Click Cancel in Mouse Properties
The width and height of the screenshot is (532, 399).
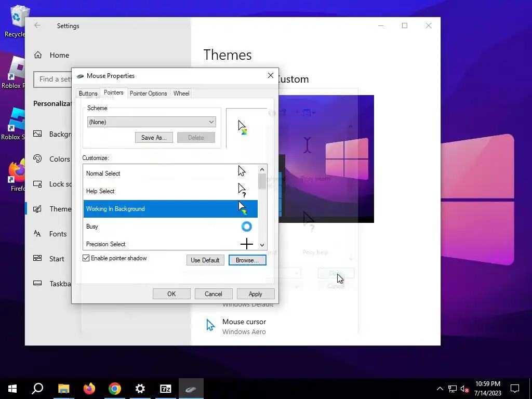(x=214, y=294)
